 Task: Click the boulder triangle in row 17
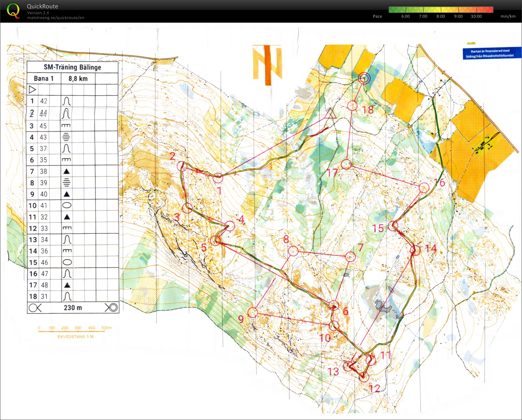(x=68, y=285)
